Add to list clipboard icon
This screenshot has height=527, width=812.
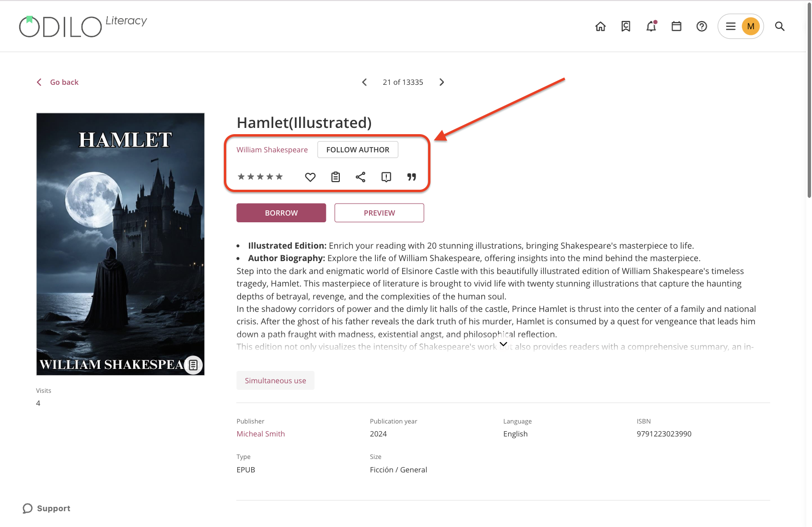(x=336, y=177)
